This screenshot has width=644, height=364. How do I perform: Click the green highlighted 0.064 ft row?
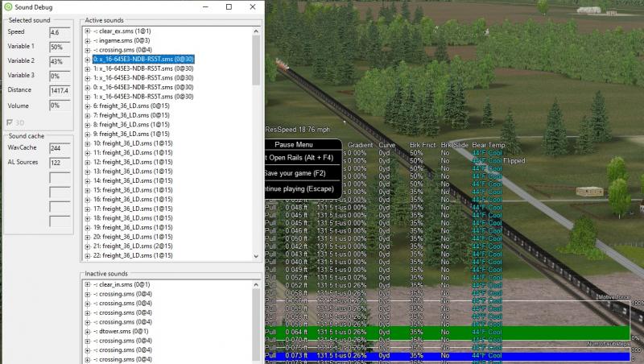(x=448, y=332)
